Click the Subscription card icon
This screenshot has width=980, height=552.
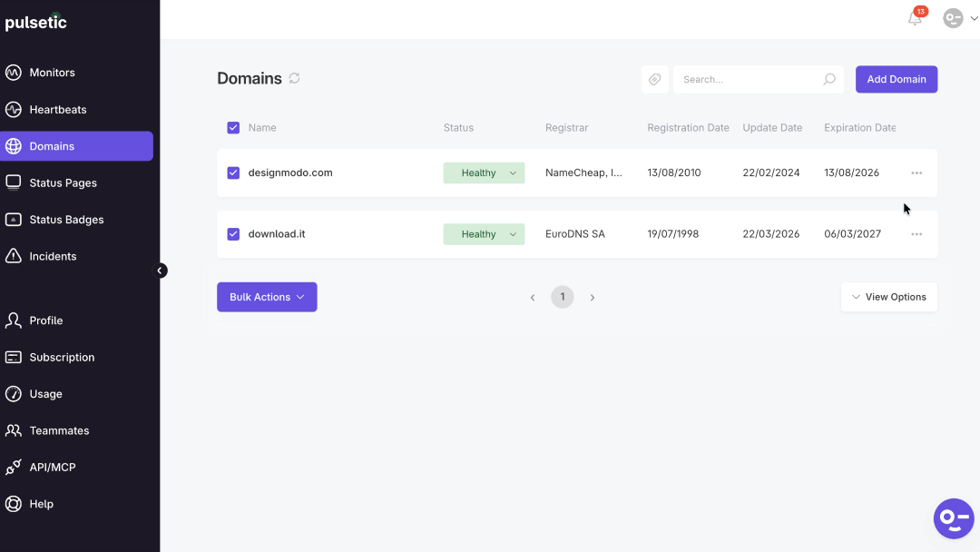point(13,357)
